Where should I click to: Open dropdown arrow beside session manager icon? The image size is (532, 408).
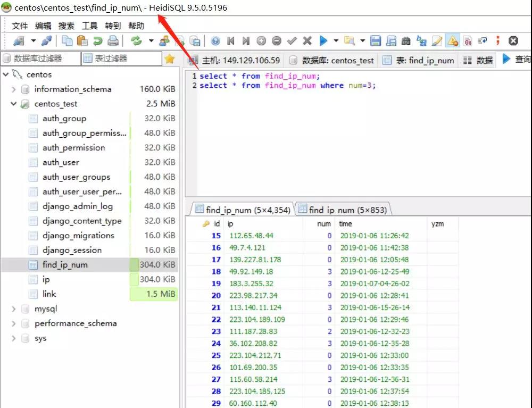tap(33, 41)
